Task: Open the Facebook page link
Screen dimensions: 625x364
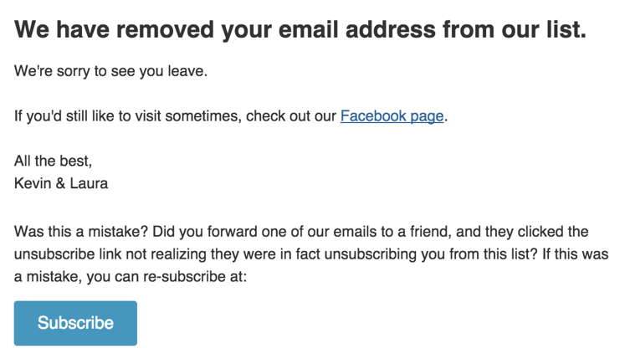Action: pyautogui.click(x=392, y=116)
